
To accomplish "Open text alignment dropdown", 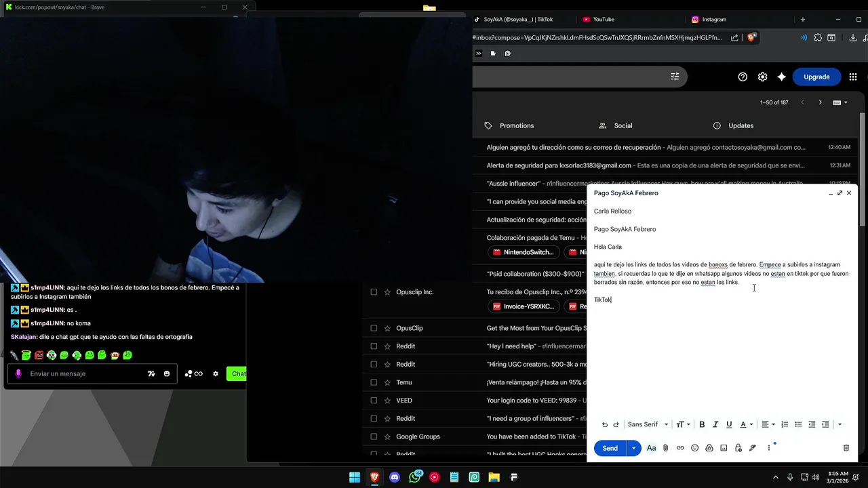I will 767,425.
